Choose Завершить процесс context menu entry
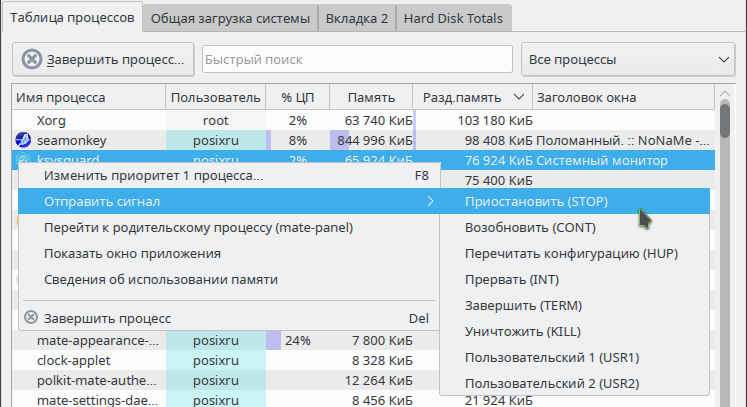747x407 pixels. click(229, 318)
